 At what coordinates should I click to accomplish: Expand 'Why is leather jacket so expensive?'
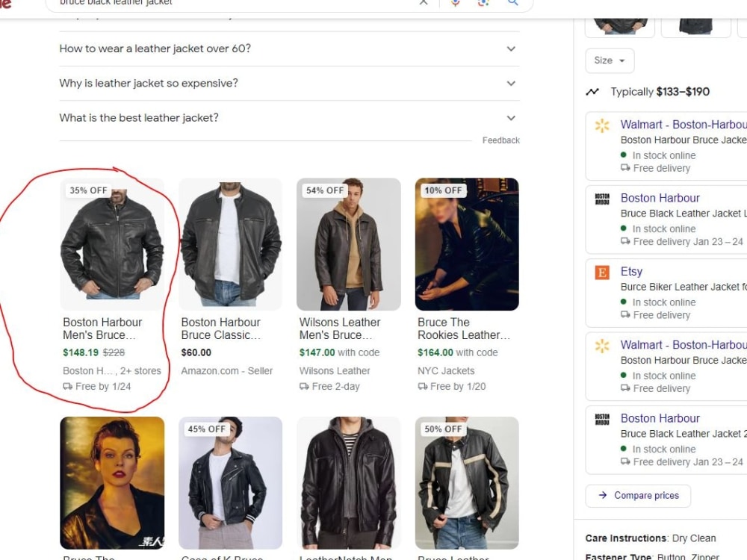[x=289, y=84]
